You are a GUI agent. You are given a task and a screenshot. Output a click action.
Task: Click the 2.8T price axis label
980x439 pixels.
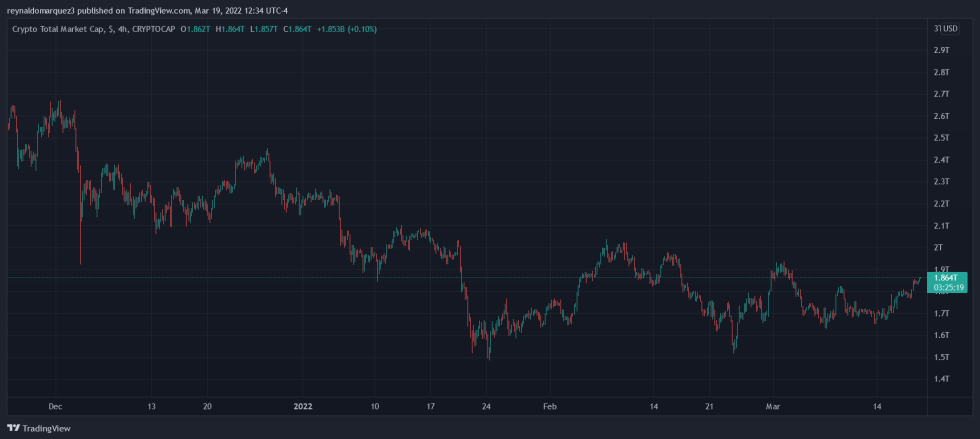coord(942,72)
